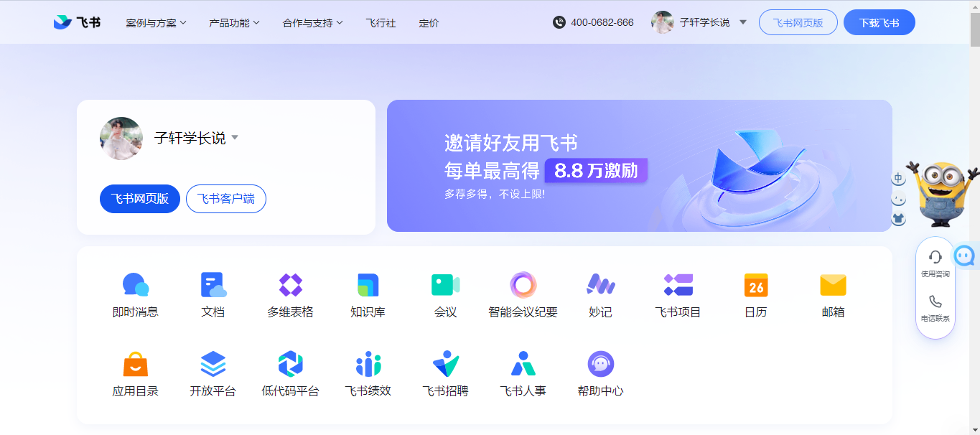Click the 邀请好友用飞书 promo banner
Image resolution: width=980 pixels, height=435 pixels.
pyautogui.click(x=640, y=166)
